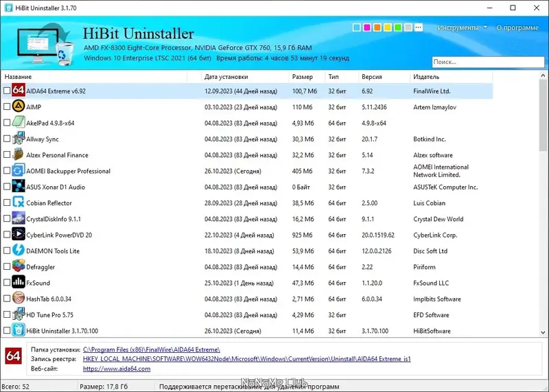The image size is (549, 392).
Task: Click the HashTab icon
Action: [x=19, y=298]
